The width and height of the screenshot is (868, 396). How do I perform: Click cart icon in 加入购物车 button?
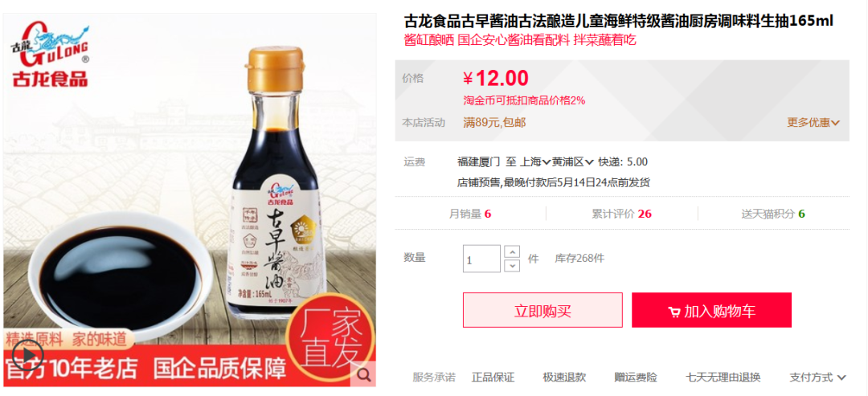click(x=674, y=312)
